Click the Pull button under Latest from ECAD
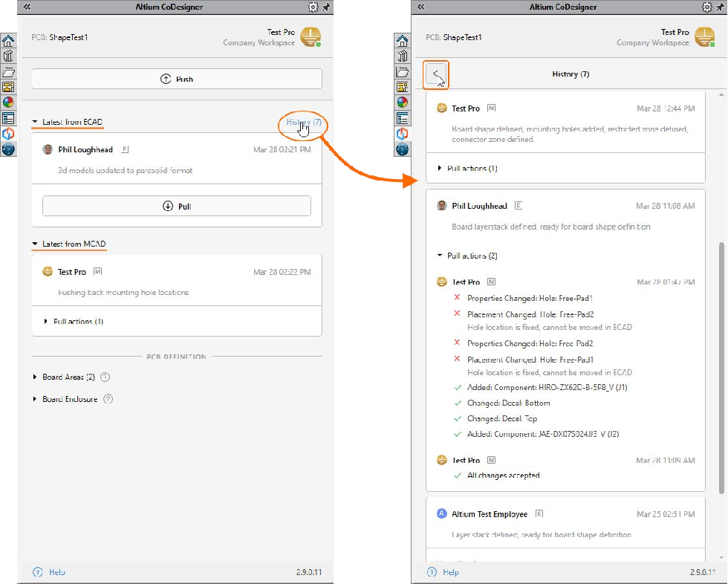This screenshot has width=728, height=584. click(177, 206)
